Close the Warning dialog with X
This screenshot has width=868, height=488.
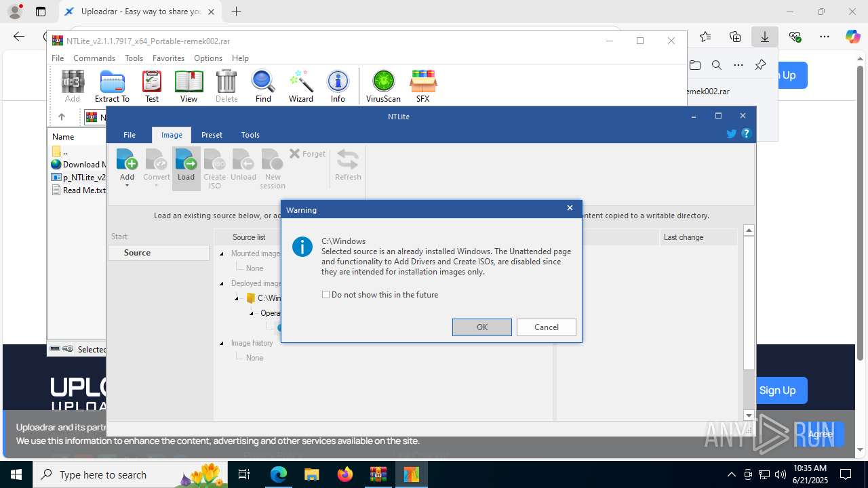click(570, 208)
